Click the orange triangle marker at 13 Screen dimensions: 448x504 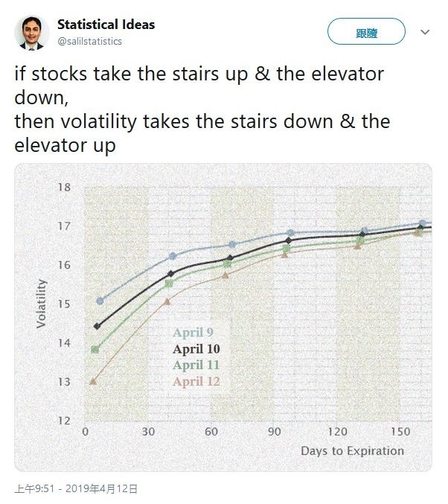click(93, 381)
